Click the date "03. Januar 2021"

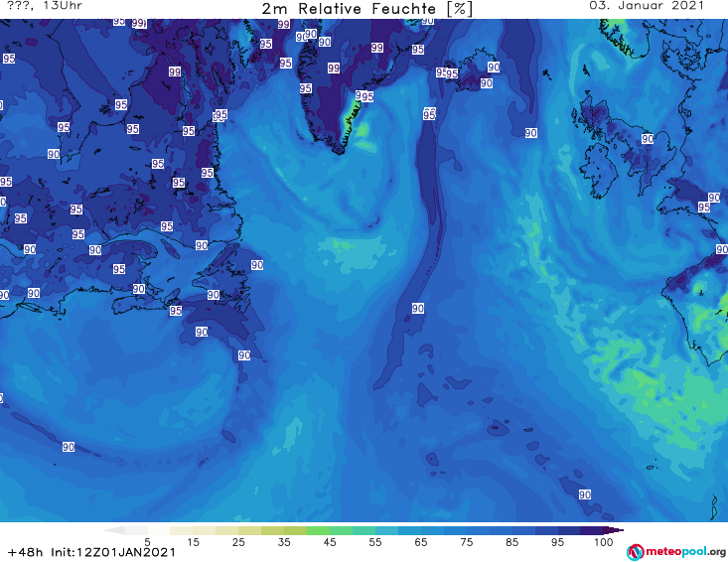pyautogui.click(x=647, y=6)
